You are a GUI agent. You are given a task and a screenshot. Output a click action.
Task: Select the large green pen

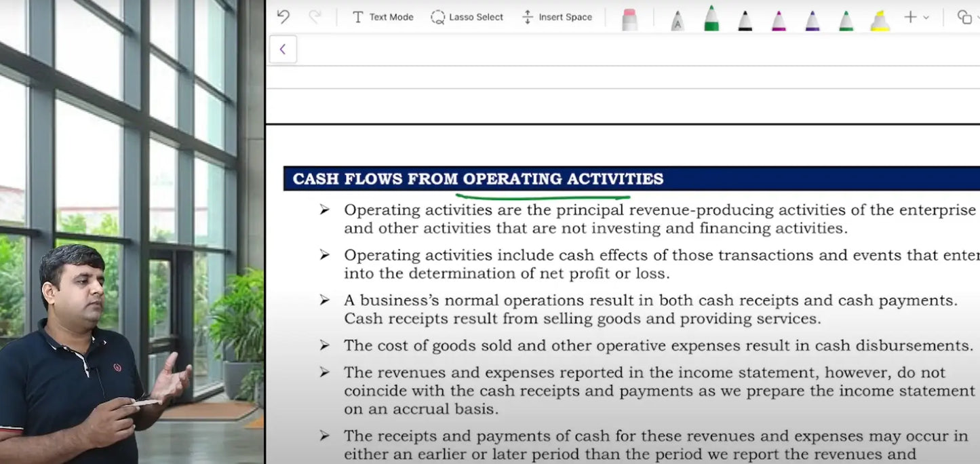click(x=711, y=18)
